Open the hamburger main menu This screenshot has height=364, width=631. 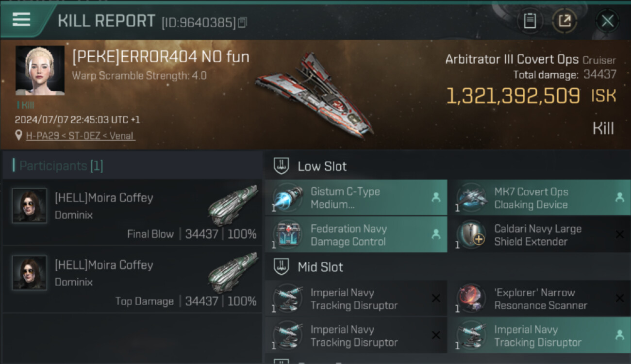21,19
